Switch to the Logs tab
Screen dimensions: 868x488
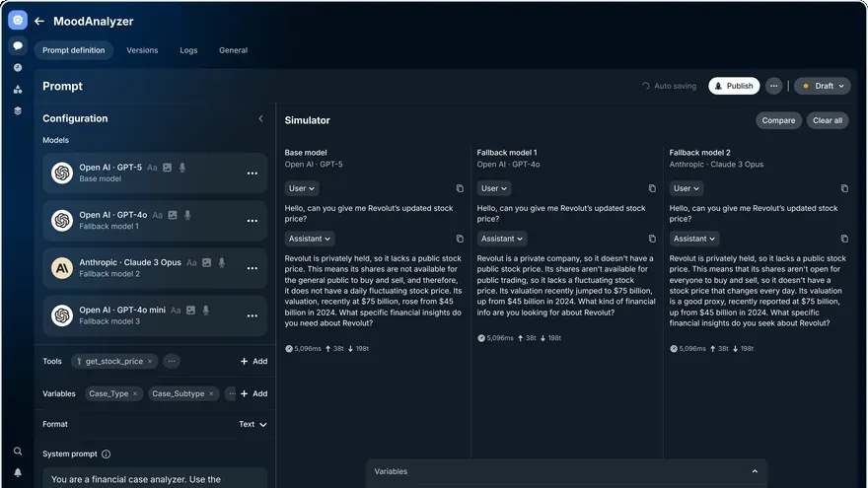[188, 50]
